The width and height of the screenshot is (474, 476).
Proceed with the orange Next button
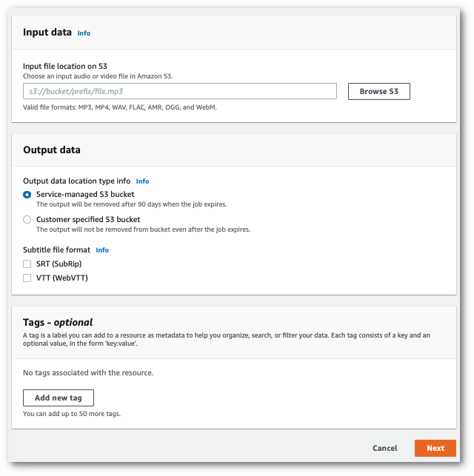coord(435,448)
